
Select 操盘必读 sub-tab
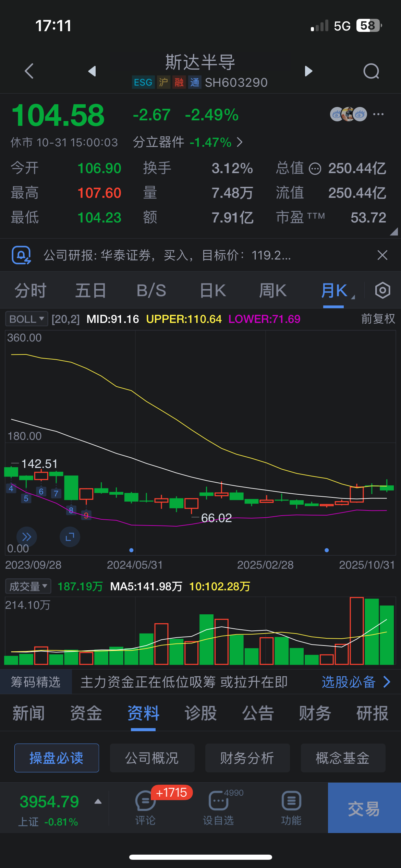click(x=57, y=758)
